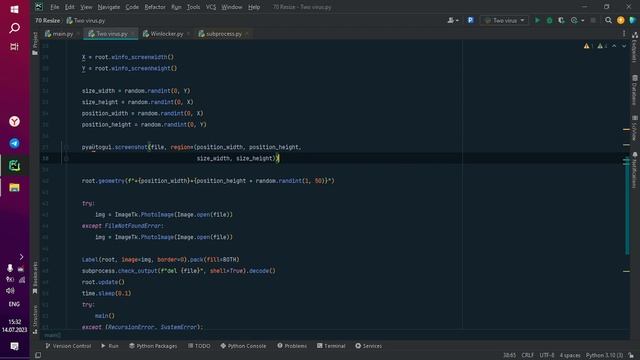640x360 pixels.
Task: Click Two virus.py breadcrumb
Action: pyautogui.click(x=86, y=20)
